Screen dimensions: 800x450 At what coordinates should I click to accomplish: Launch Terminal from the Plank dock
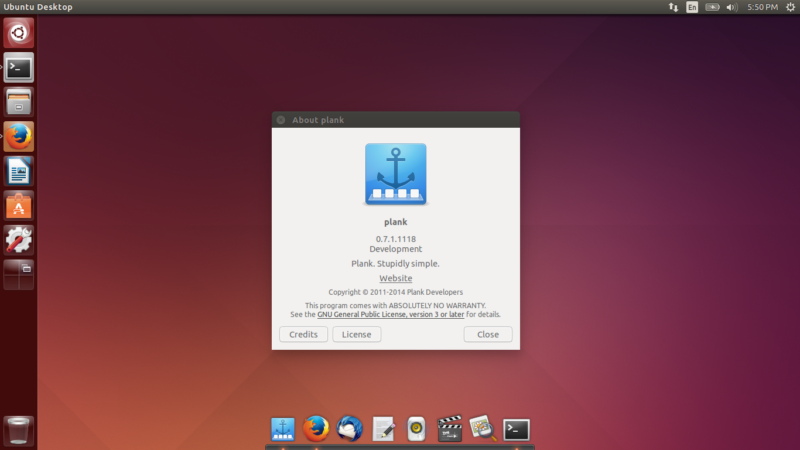tap(516, 430)
